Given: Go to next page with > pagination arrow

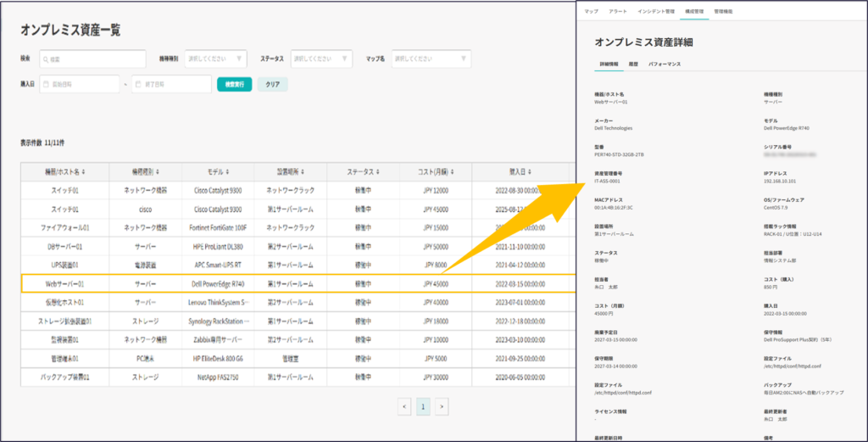Looking at the screenshot, I should [441, 406].
